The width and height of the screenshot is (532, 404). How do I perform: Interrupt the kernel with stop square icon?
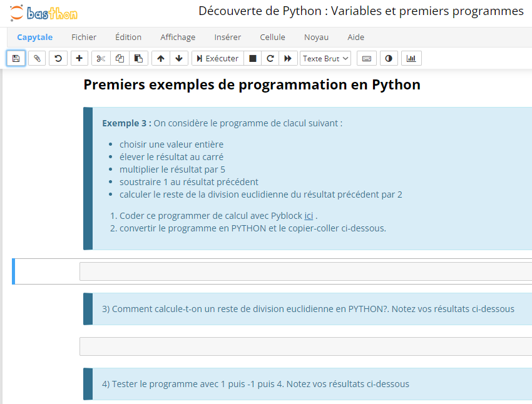[x=253, y=58]
